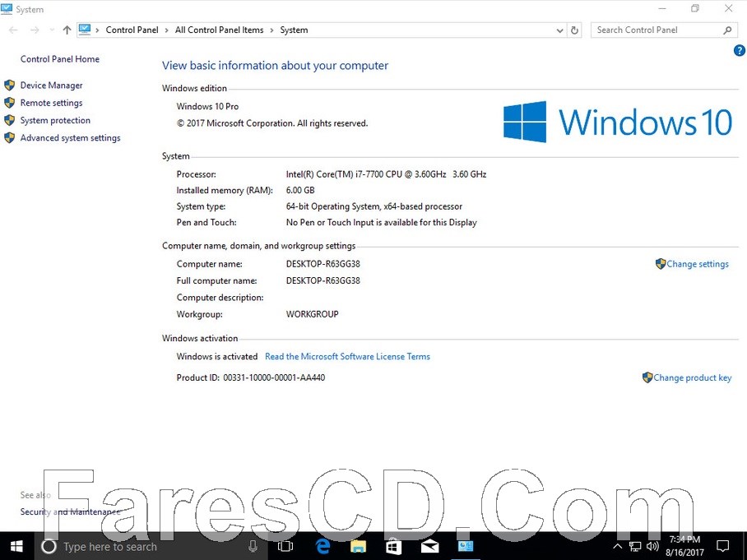Click the help question mark icon
This screenshot has height=560, width=747.
[x=739, y=50]
